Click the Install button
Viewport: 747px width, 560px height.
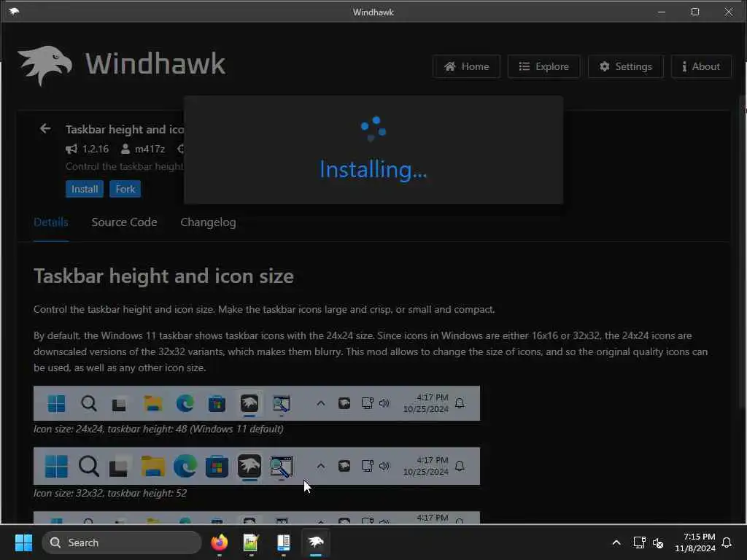(85, 189)
